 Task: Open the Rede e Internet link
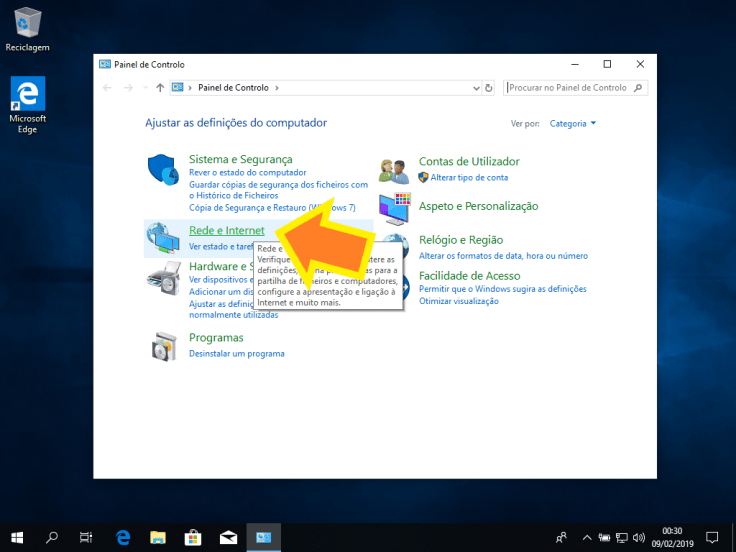click(x=226, y=231)
